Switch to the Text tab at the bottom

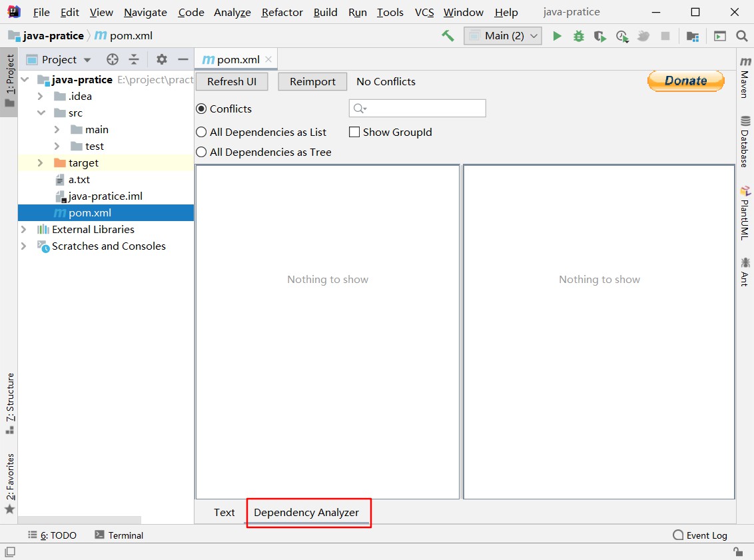(x=224, y=513)
